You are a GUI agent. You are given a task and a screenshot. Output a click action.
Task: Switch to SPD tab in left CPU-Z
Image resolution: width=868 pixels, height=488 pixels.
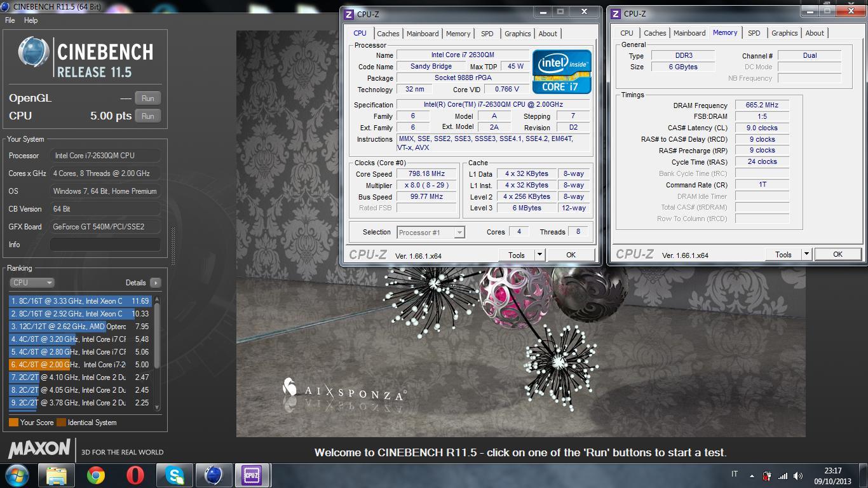(487, 34)
